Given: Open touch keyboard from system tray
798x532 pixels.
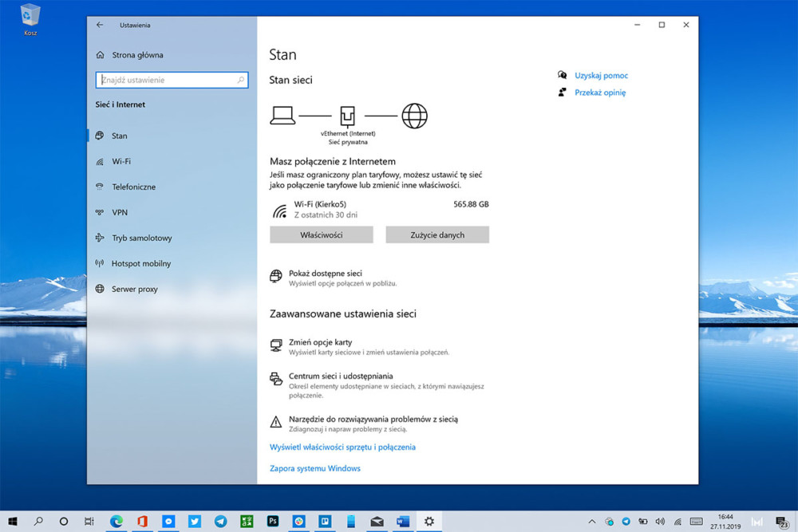Looking at the screenshot, I should pyautogui.click(x=696, y=522).
